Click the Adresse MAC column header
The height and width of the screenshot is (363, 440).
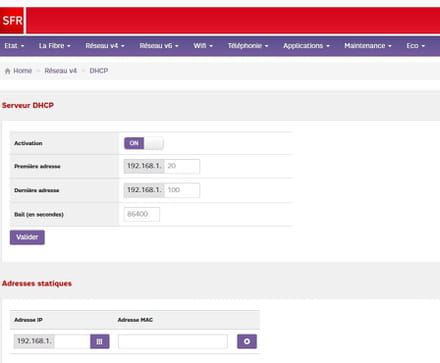tap(135, 320)
